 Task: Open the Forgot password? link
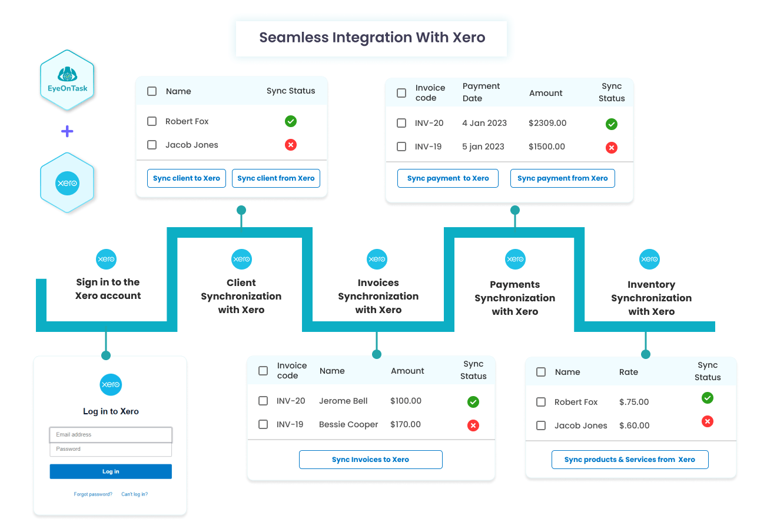pos(93,494)
